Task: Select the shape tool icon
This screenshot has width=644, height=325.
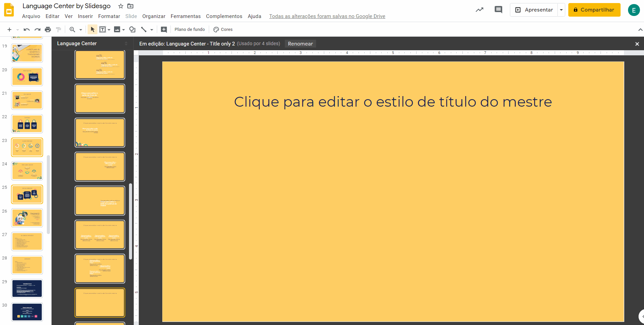Action: pyautogui.click(x=132, y=30)
